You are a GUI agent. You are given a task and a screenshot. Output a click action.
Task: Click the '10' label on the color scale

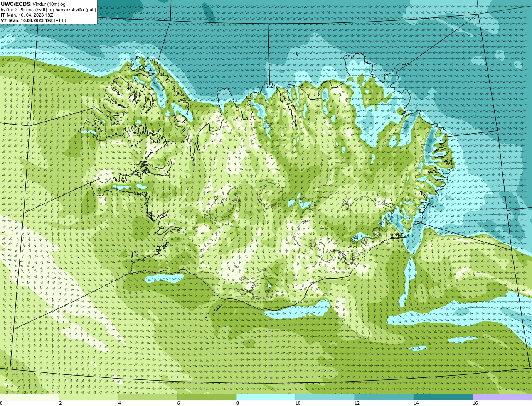click(x=298, y=403)
